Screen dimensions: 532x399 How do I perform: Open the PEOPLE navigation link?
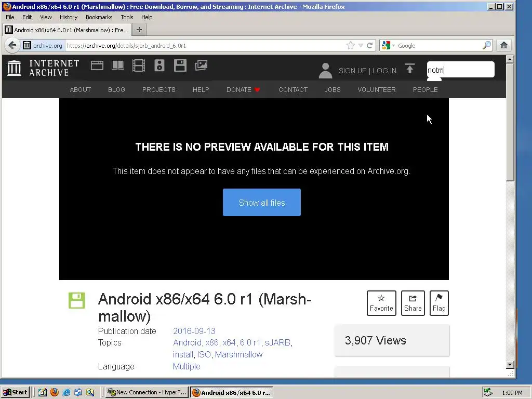tap(425, 89)
